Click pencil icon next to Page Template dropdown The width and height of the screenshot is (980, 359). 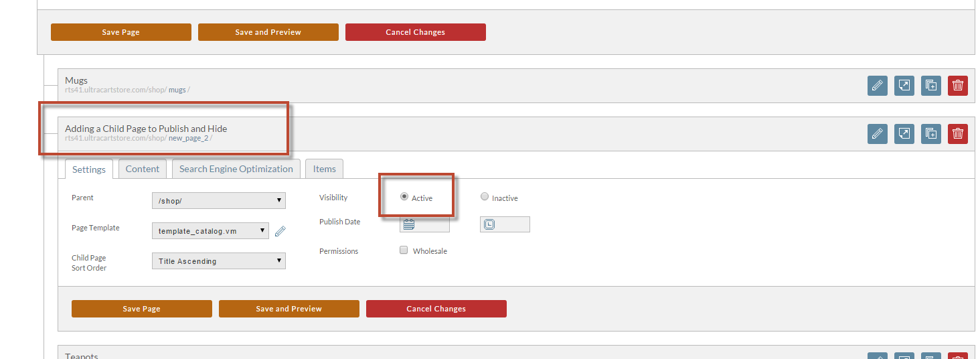(x=280, y=231)
